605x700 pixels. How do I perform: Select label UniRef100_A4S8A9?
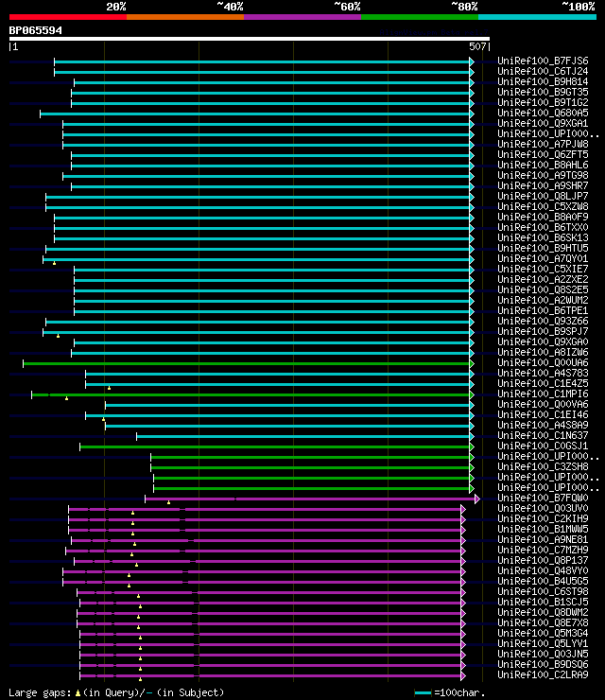pos(543,425)
